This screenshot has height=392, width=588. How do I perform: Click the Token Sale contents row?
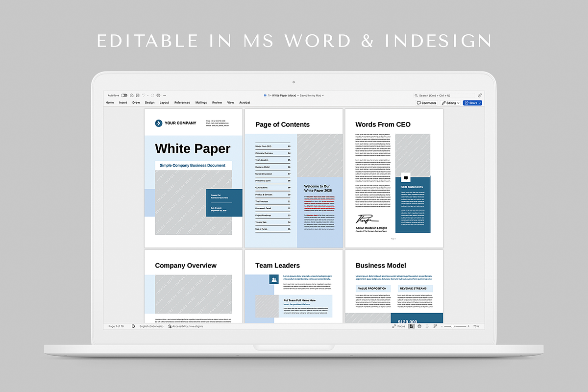click(273, 222)
